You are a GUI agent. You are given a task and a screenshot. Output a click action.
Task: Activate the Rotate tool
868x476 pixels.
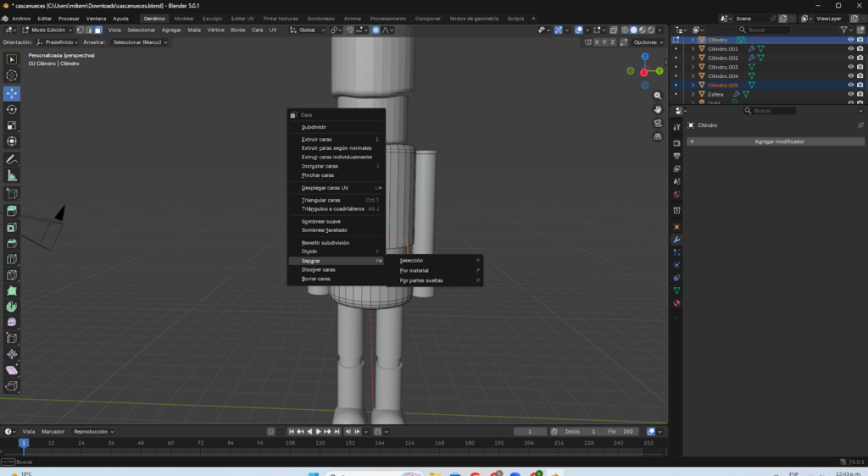12,109
